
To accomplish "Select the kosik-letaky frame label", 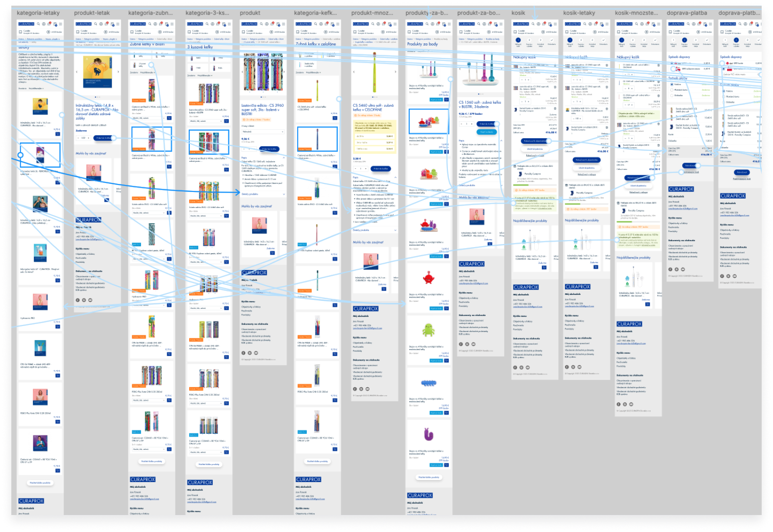I will [579, 13].
